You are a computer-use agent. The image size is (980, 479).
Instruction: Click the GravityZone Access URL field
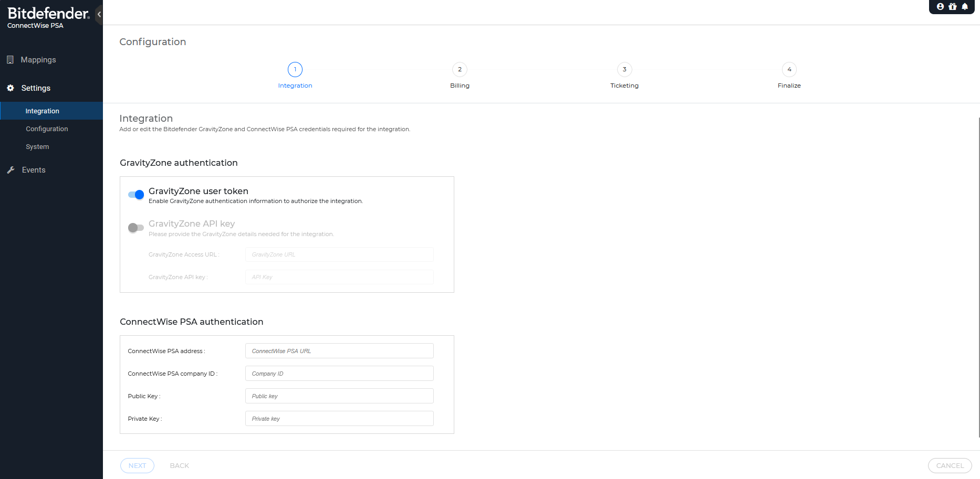pyautogui.click(x=339, y=254)
